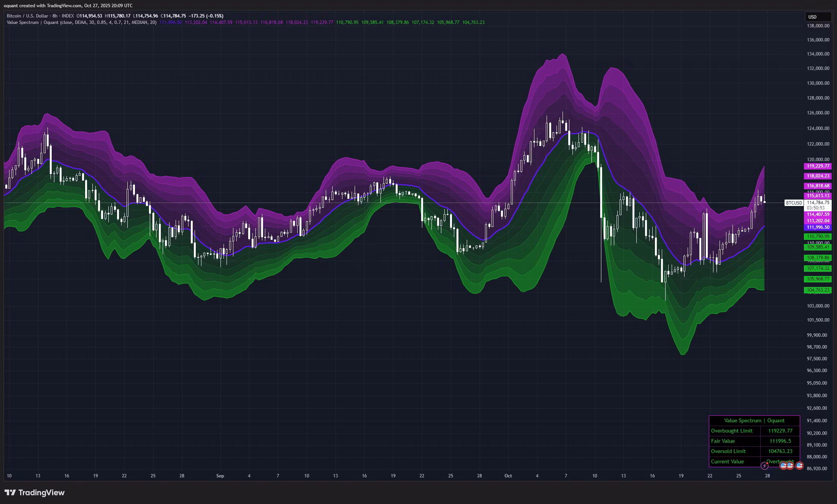
Task: Click the rightmost US flag economic event icon
Action: 799,465
